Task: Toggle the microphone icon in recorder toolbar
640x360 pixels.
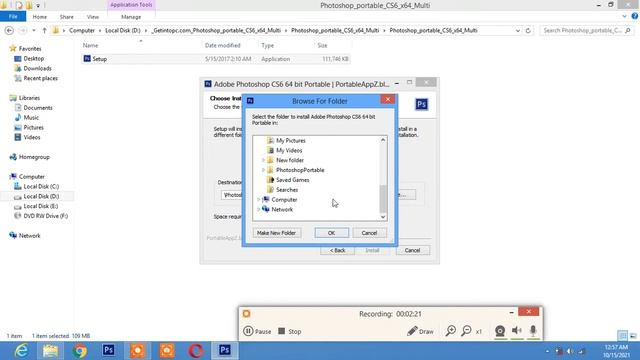Action: pyautogui.click(x=533, y=331)
